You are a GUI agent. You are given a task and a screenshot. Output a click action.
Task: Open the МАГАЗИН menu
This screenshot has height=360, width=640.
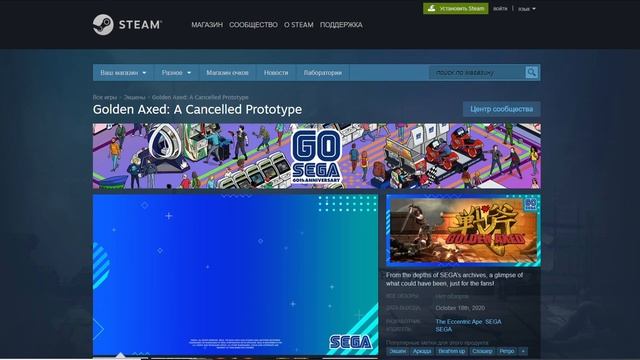coord(207,25)
